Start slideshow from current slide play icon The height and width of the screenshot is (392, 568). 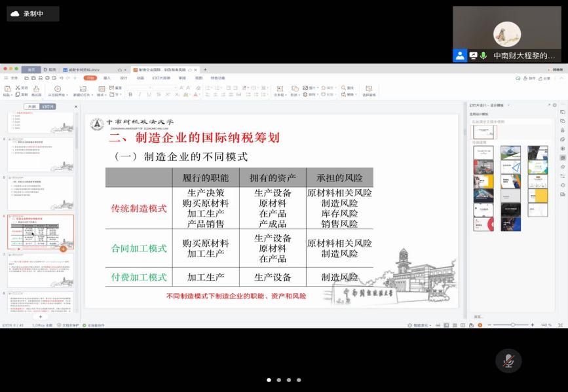(58, 88)
